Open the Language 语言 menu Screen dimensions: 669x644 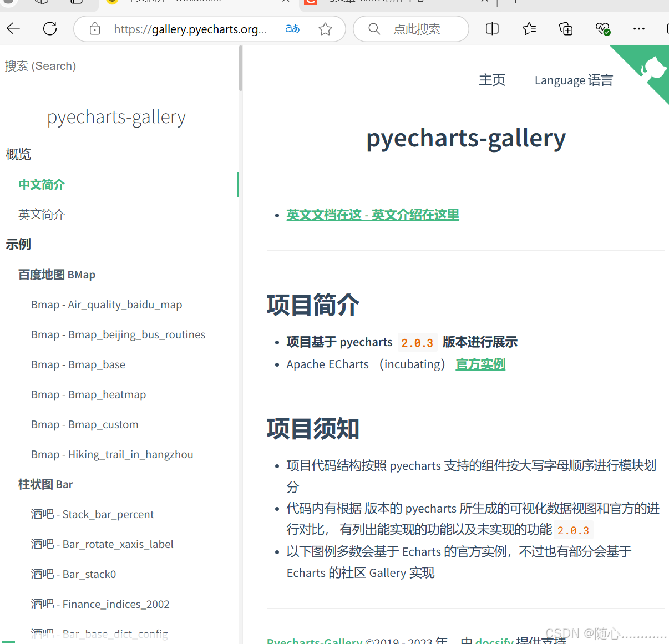(x=574, y=80)
